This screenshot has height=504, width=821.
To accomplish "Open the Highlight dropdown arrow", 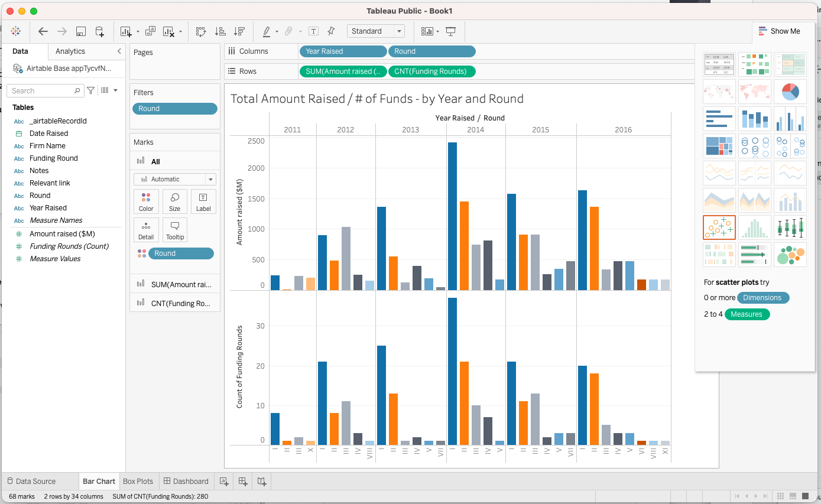I will point(277,32).
